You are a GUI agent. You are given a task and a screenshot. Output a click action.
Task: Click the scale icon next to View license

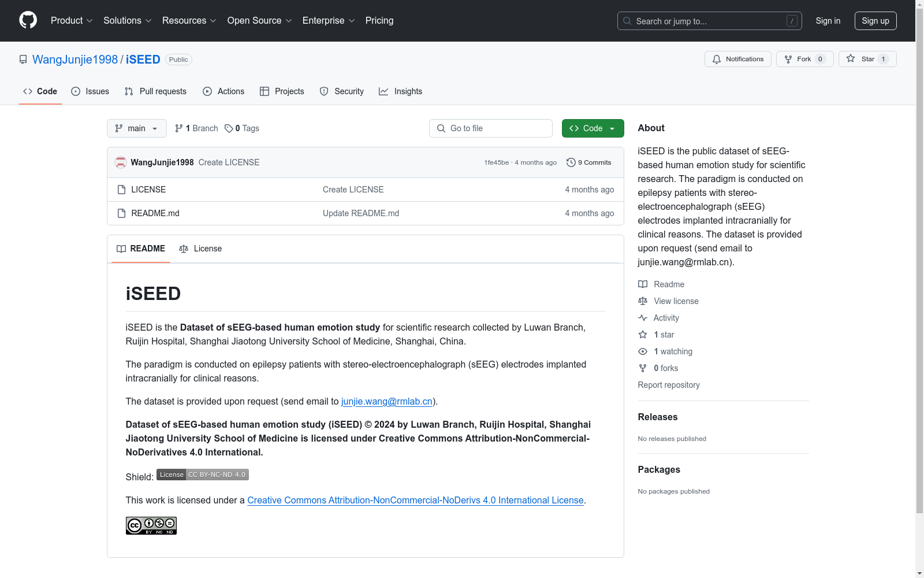(x=643, y=301)
